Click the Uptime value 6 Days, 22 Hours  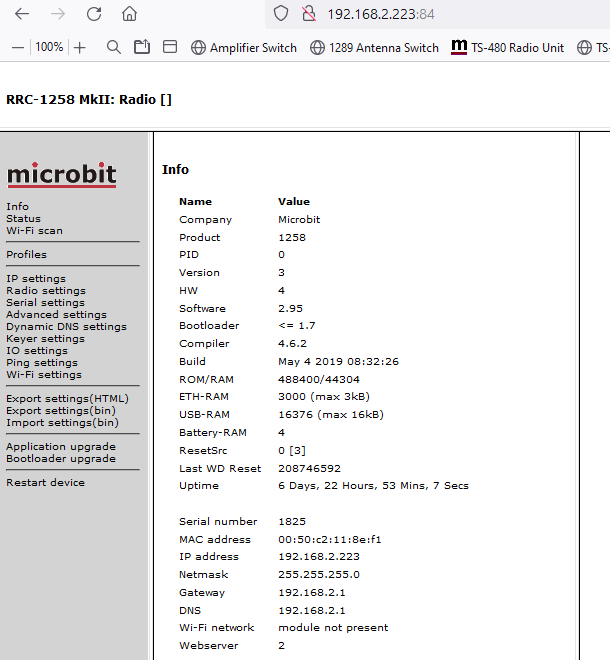tap(373, 486)
